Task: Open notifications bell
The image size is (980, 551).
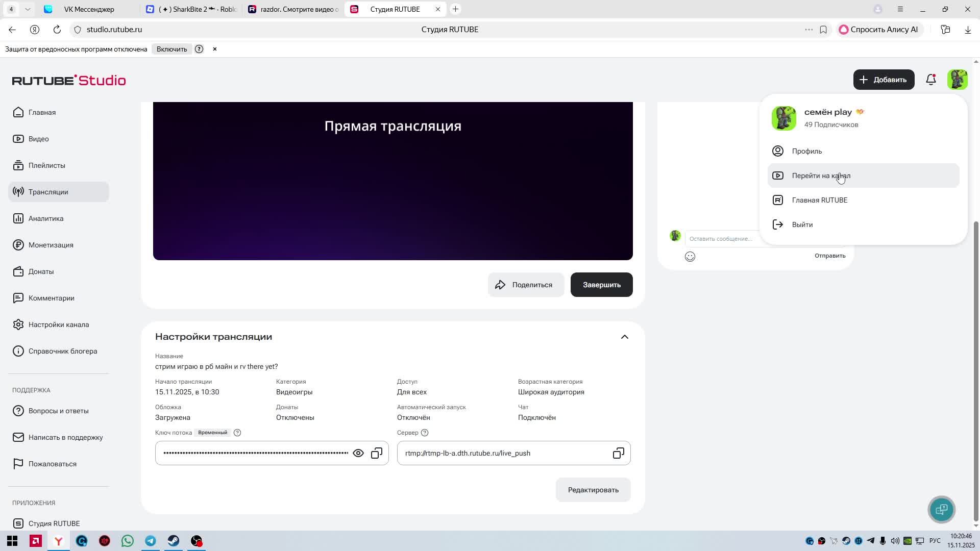Action: (930, 80)
